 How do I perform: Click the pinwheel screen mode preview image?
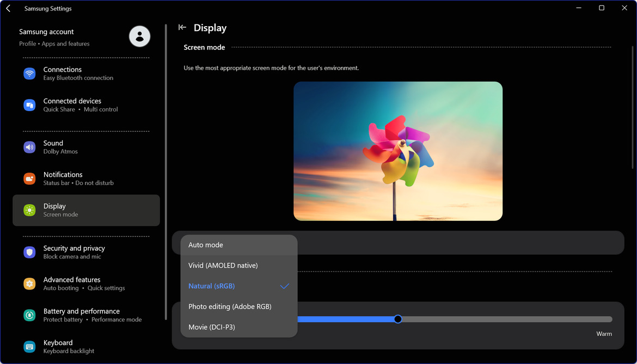[398, 151]
